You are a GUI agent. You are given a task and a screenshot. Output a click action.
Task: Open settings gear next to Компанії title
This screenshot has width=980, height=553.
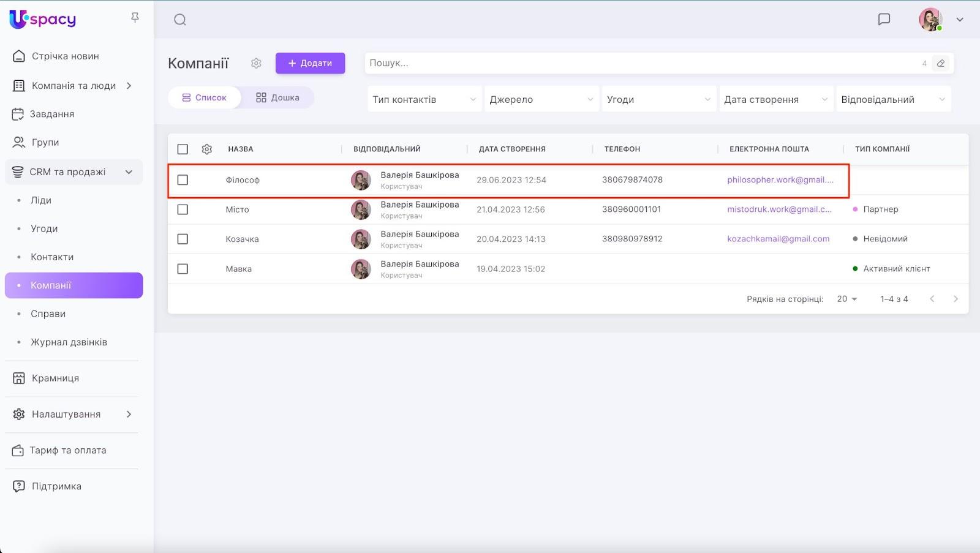[x=256, y=63]
